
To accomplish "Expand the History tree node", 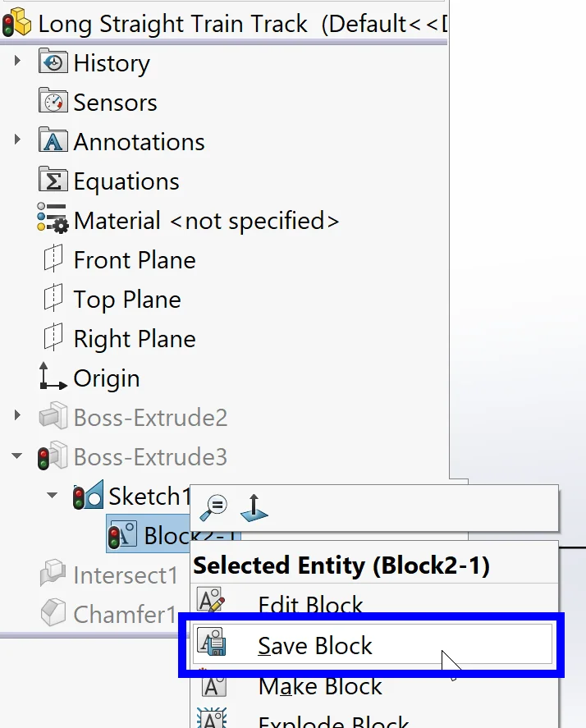I will coord(18,62).
